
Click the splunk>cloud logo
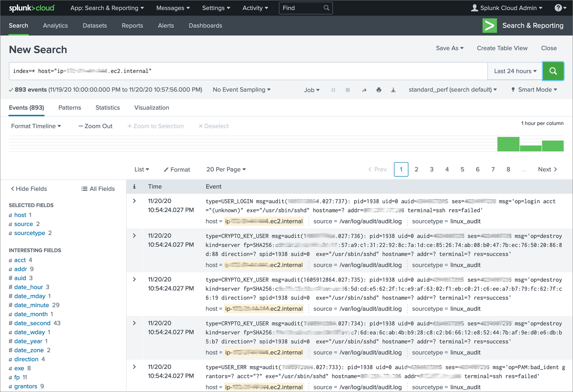(x=32, y=7)
